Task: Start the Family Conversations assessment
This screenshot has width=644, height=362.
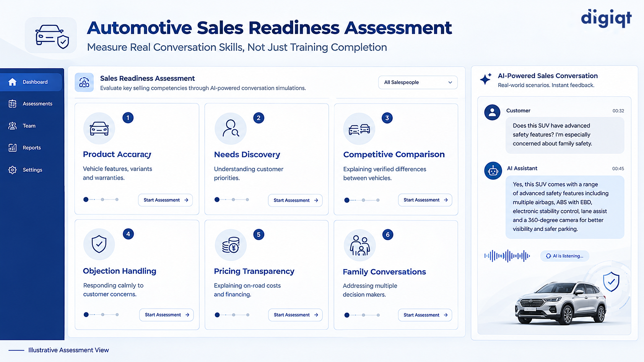Action: pos(425,315)
